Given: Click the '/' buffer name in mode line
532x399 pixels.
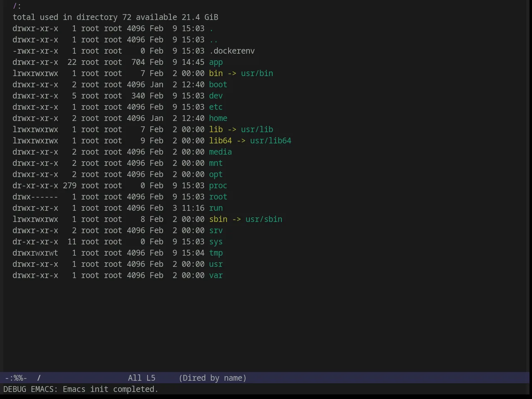Looking at the screenshot, I should (x=39, y=378).
